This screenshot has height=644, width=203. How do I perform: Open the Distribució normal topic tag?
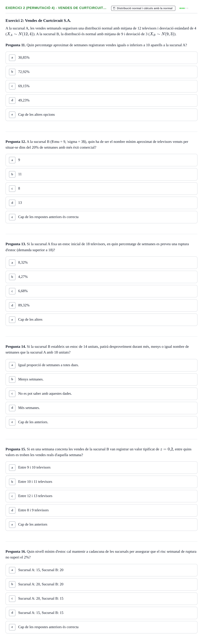point(143,8)
